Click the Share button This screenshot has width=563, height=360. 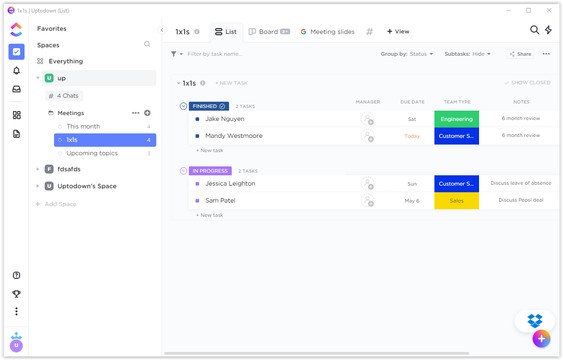[520, 54]
